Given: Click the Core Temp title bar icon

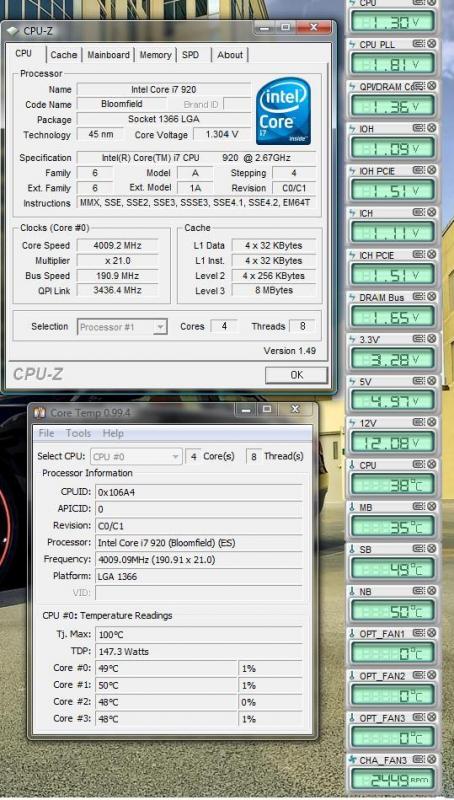Looking at the screenshot, I should coord(40,412).
